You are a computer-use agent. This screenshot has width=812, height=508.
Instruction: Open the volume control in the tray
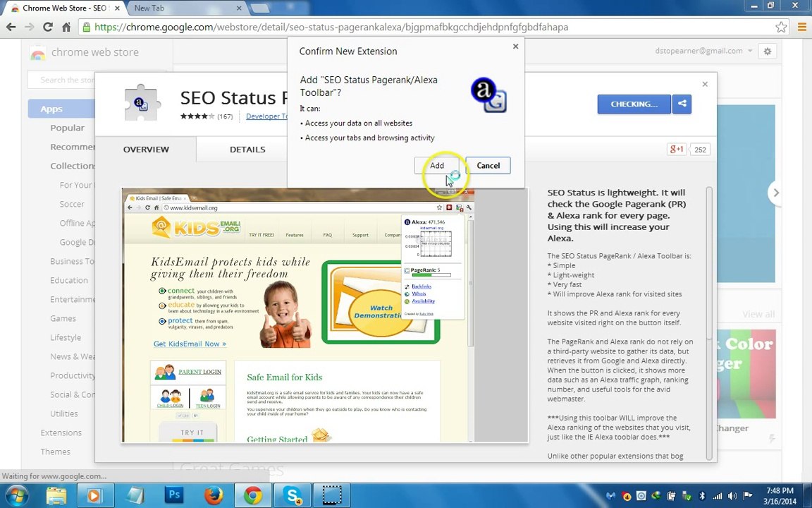tap(732, 496)
